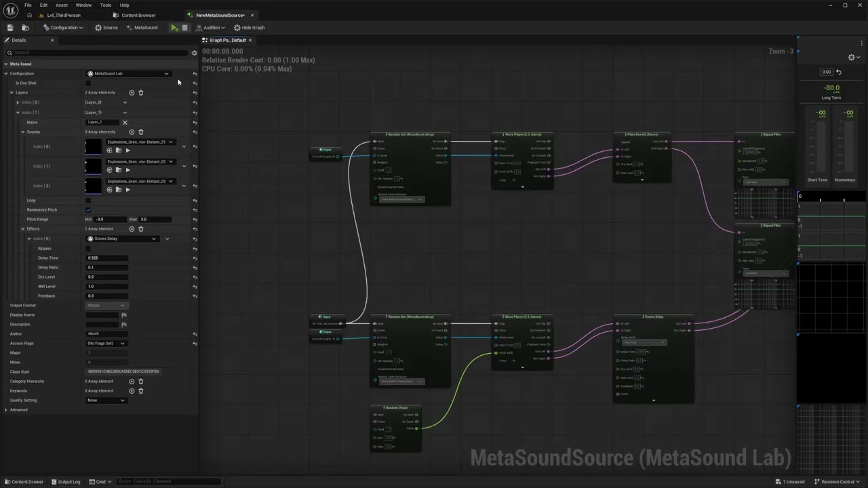Image resolution: width=868 pixels, height=488 pixels.
Task: Click the Distant_02 sound thumbnail
Action: (94, 166)
